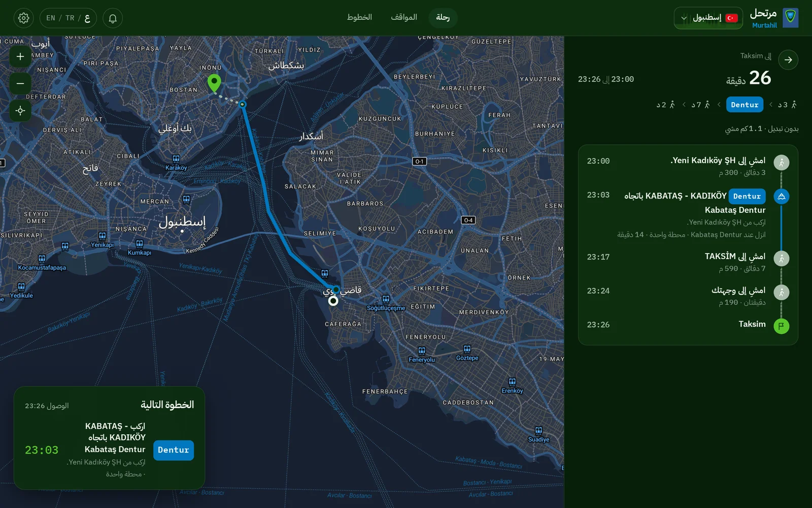The height and width of the screenshot is (508, 812).
Task: Zoom in the map with plus button
Action: (x=20, y=56)
